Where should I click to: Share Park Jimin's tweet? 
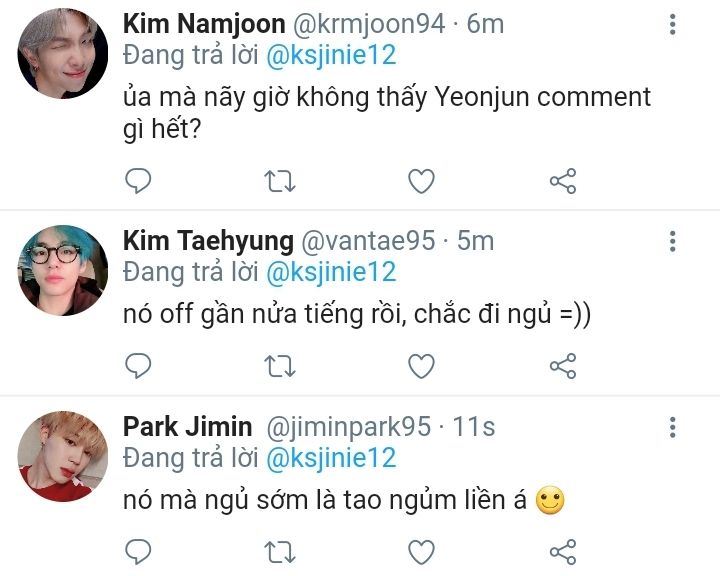click(x=563, y=551)
